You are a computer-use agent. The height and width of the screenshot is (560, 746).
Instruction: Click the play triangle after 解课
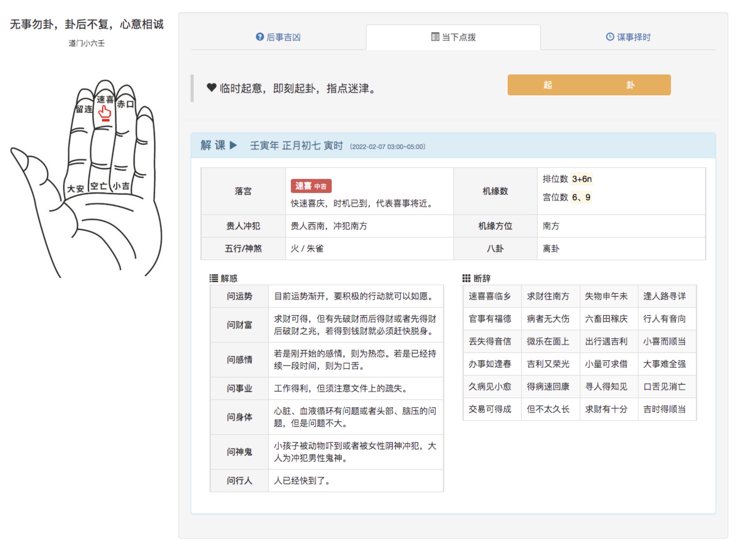pos(233,145)
